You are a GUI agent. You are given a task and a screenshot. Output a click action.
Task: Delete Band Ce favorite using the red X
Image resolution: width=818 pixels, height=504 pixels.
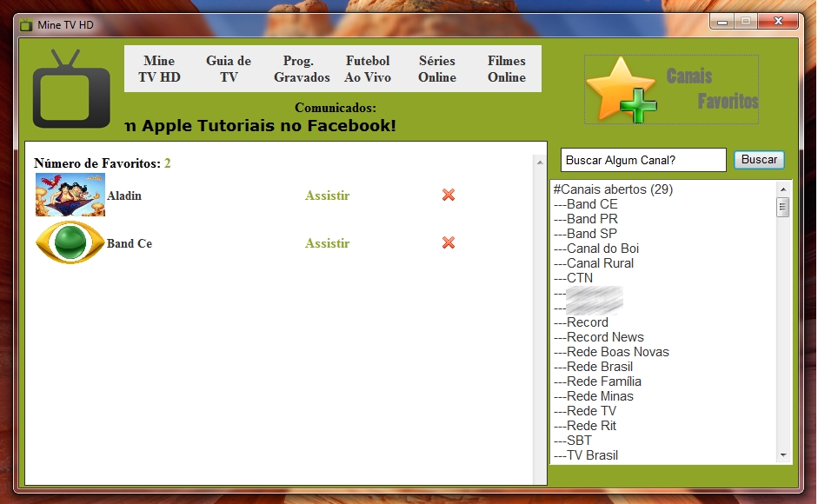448,243
